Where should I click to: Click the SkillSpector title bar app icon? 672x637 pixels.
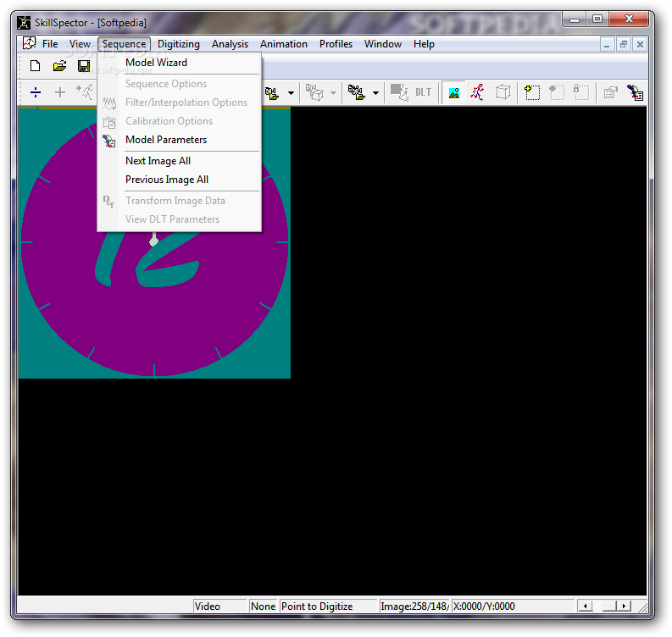pyautogui.click(x=24, y=22)
